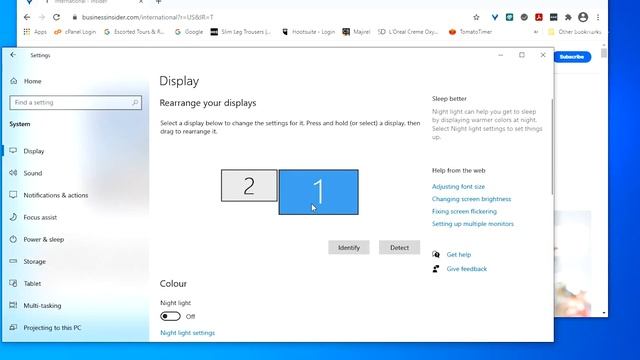The height and width of the screenshot is (360, 640).
Task: Click the Identify button
Action: [x=349, y=247]
